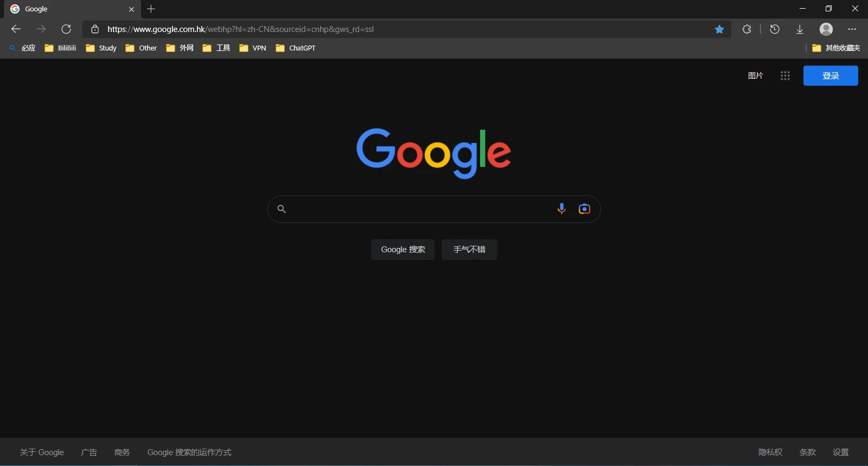
Task: Open the 设置 footer menu
Action: 840,452
